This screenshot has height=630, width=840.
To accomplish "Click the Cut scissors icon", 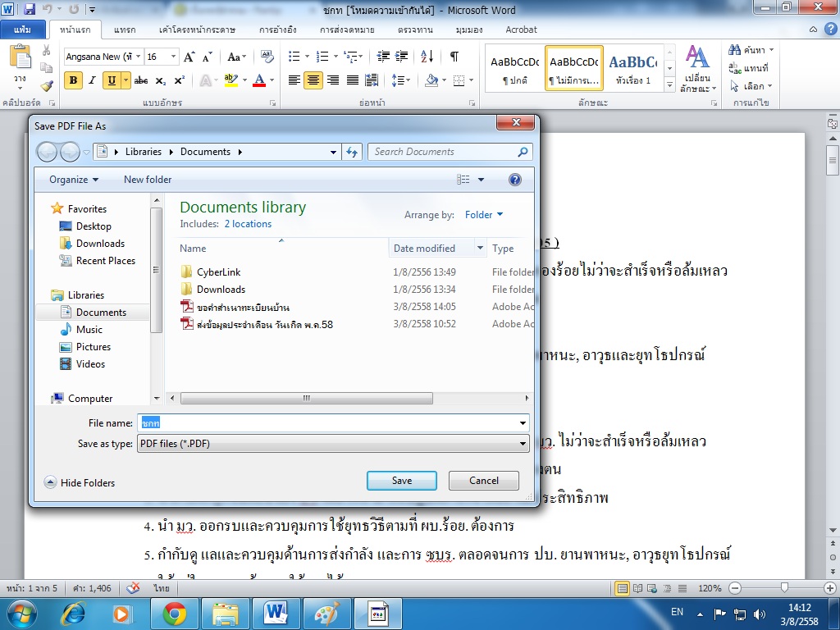I will click(x=47, y=50).
